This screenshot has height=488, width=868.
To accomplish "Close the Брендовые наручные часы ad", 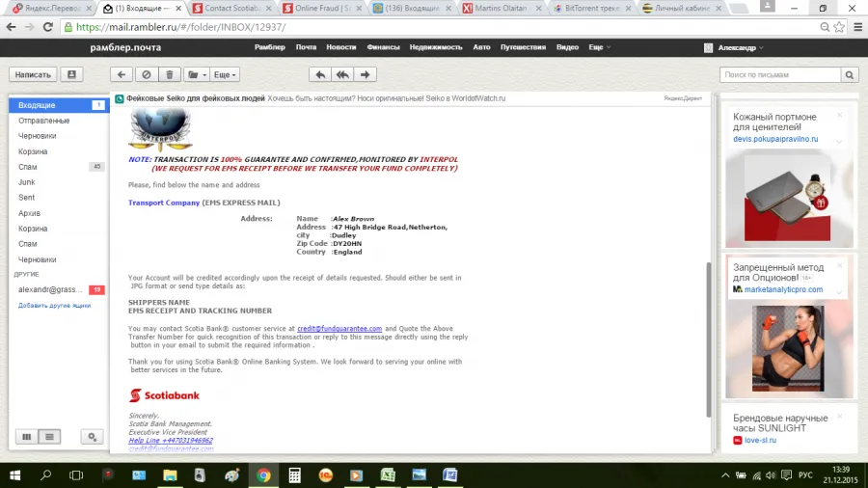I will [x=840, y=416].
